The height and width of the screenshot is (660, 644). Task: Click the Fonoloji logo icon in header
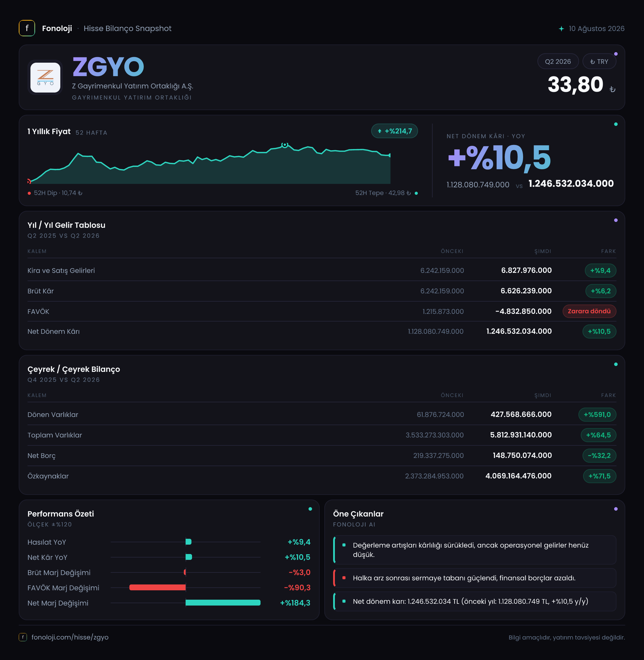pyautogui.click(x=27, y=28)
